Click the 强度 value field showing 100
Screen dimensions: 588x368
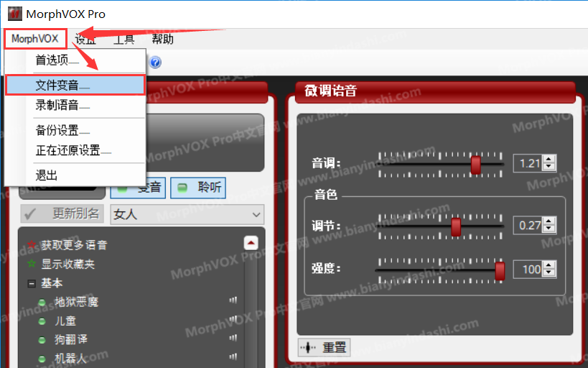pos(528,270)
